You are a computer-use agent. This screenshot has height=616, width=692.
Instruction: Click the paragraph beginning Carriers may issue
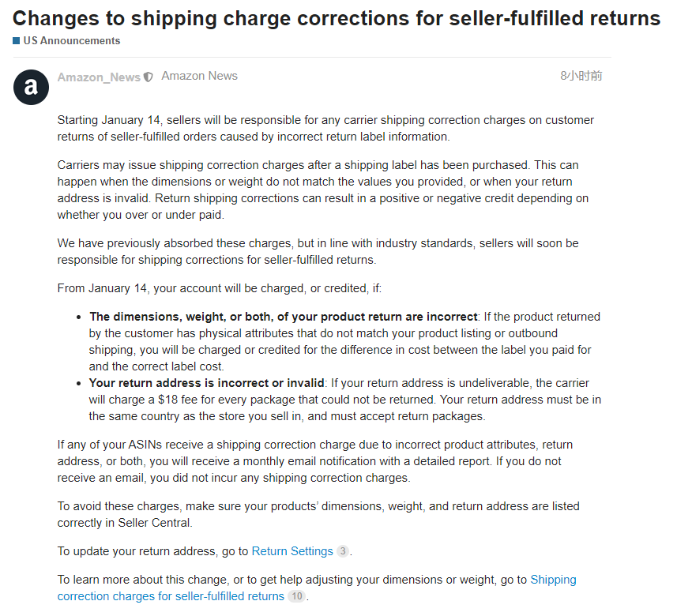pyautogui.click(x=322, y=188)
